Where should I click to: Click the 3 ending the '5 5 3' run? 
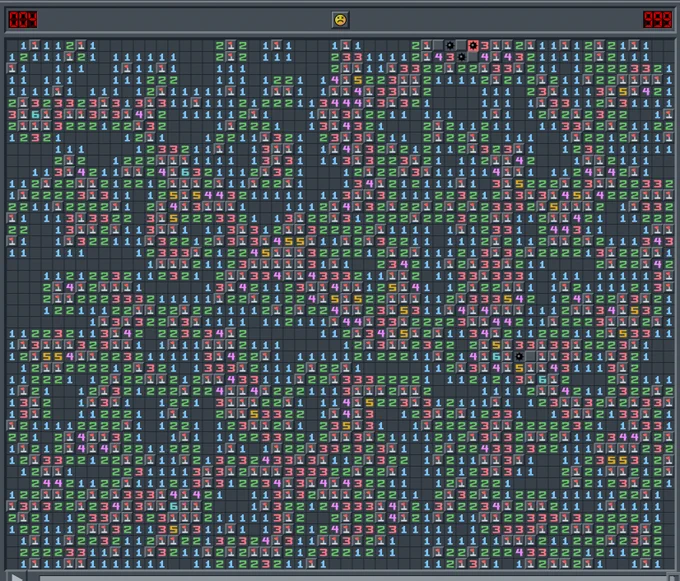coord(634,460)
